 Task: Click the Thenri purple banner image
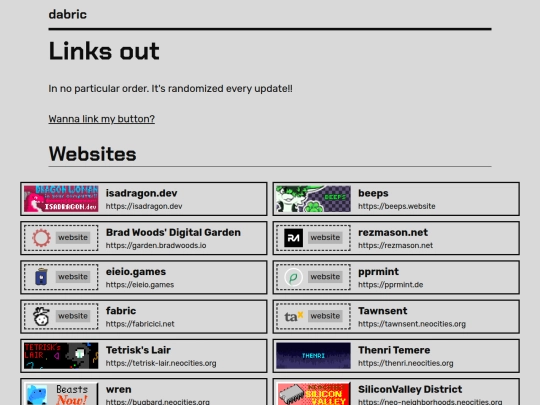(313, 356)
